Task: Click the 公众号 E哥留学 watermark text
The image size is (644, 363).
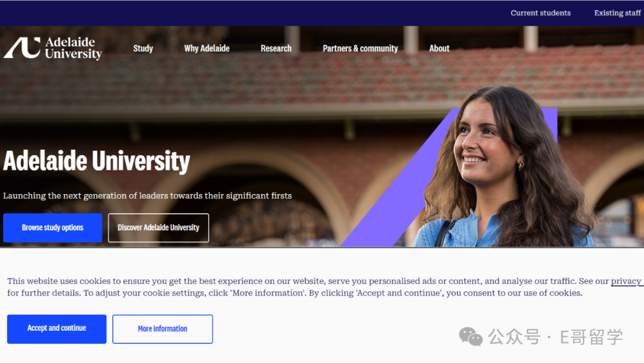Action: (555, 337)
